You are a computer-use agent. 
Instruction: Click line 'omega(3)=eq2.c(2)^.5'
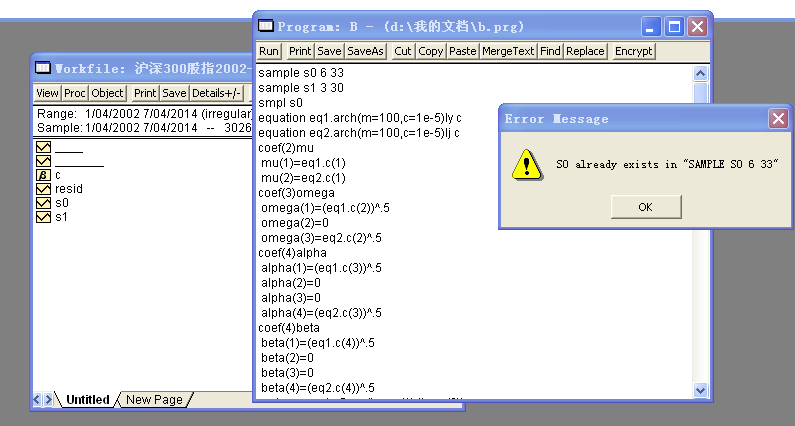coord(321,238)
